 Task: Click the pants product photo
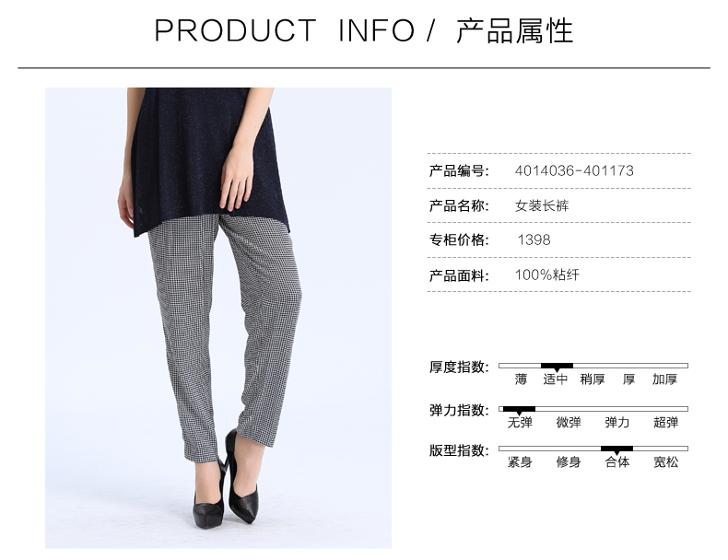(x=218, y=318)
